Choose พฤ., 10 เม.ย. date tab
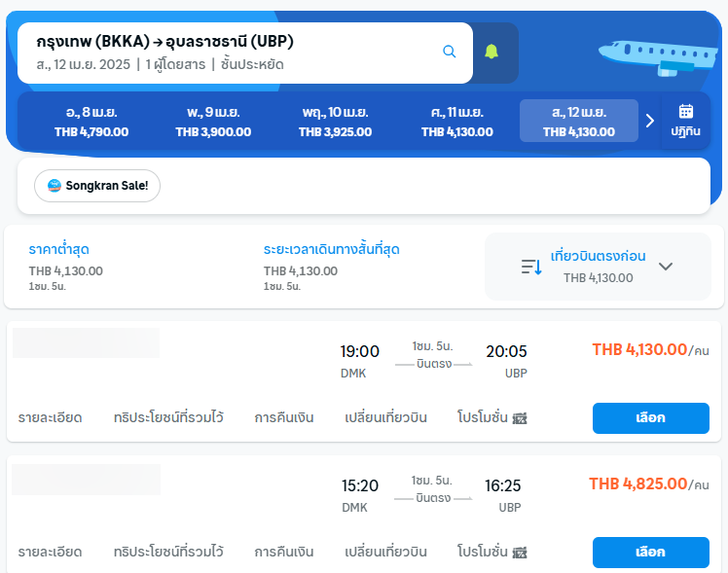 pyautogui.click(x=335, y=122)
